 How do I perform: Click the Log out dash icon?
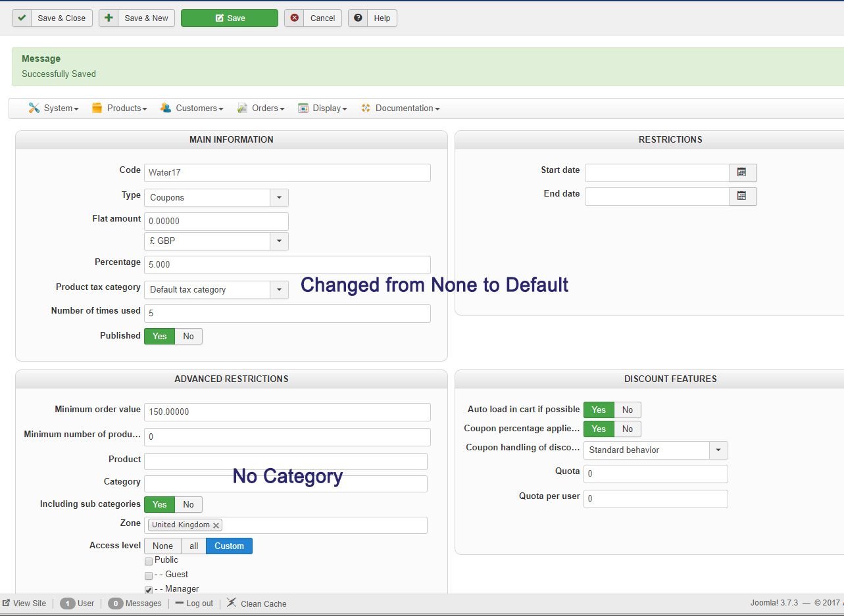click(179, 603)
